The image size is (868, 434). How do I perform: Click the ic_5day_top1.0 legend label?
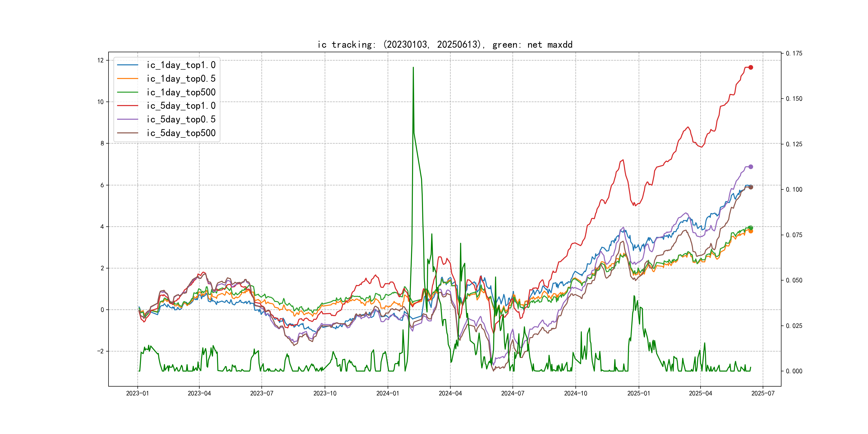(181, 106)
